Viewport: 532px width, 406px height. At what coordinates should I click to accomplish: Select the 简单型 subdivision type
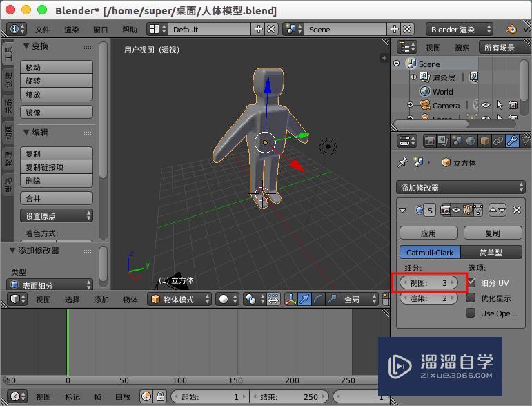point(491,253)
